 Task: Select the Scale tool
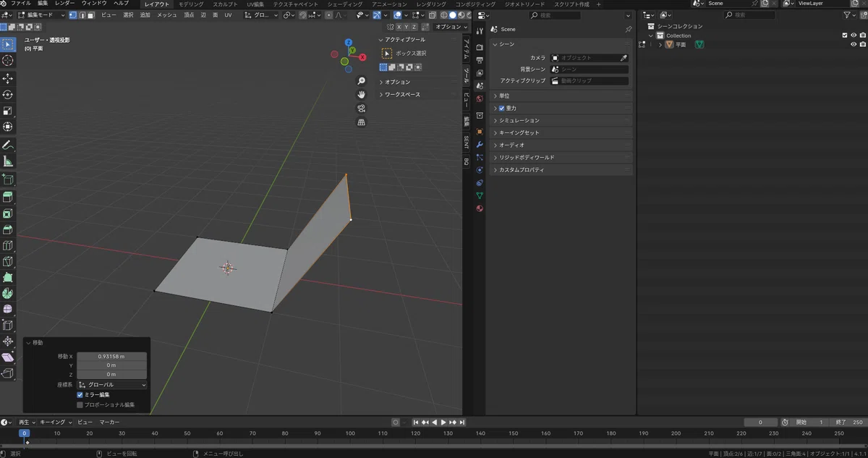(8, 111)
